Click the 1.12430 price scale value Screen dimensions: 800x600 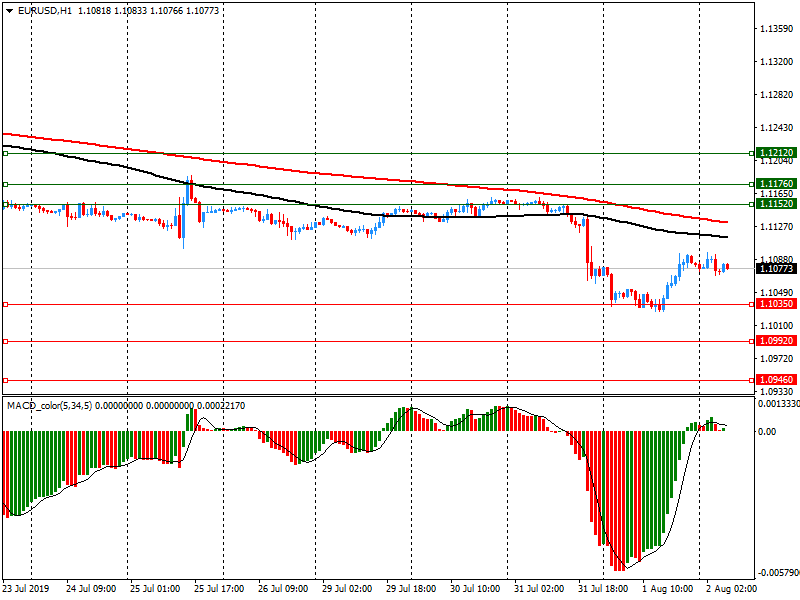777,128
